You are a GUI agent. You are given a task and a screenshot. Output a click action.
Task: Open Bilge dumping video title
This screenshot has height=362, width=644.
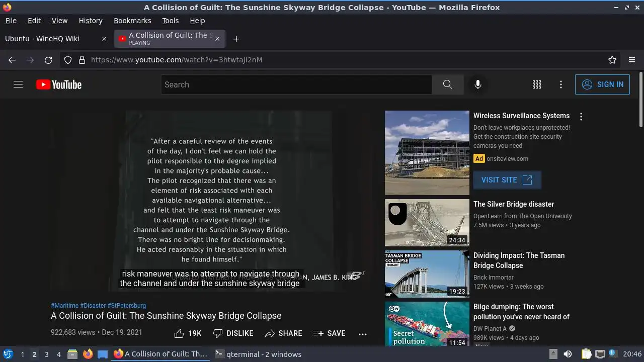point(521,312)
